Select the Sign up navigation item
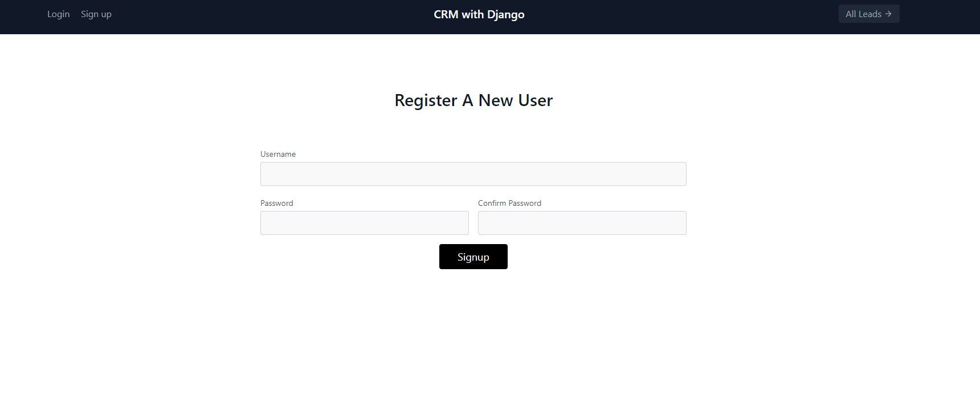Image resolution: width=980 pixels, height=418 pixels. point(96,14)
